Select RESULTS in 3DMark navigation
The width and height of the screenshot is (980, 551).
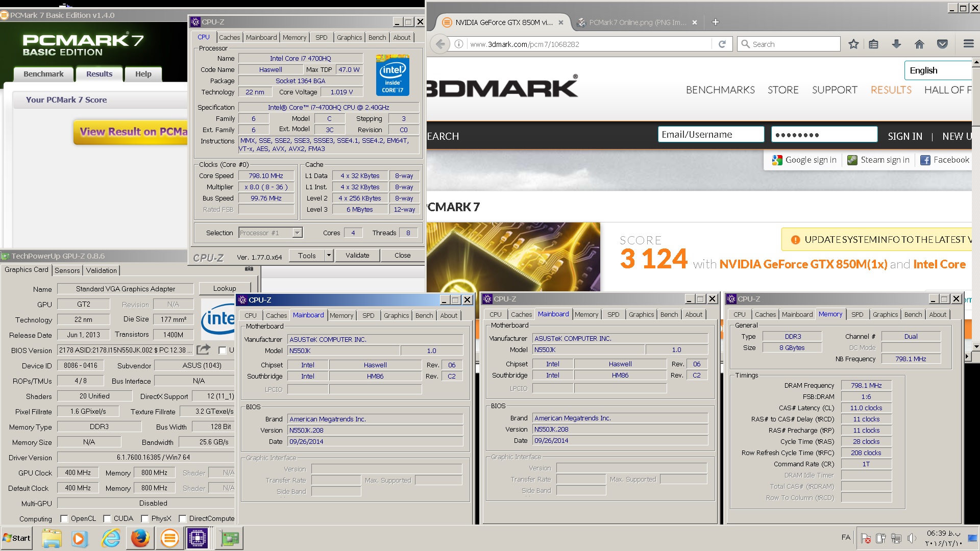point(891,90)
